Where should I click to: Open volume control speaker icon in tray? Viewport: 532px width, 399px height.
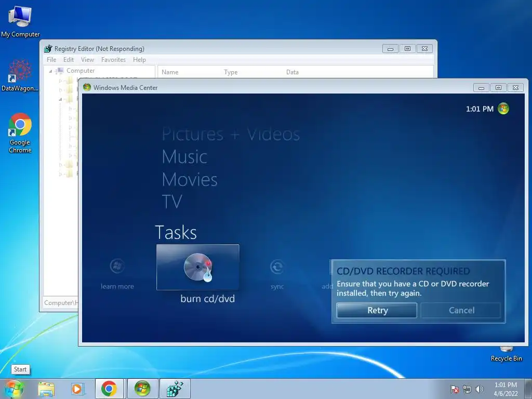[480, 389]
